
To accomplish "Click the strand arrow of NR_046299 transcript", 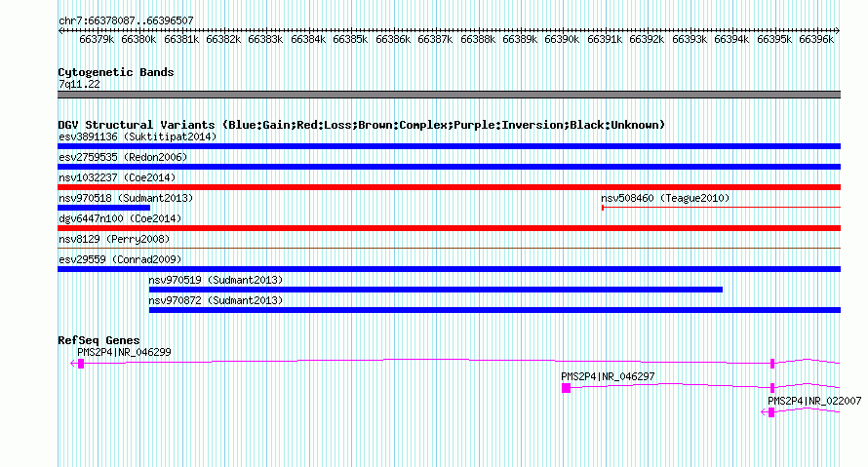I will (x=73, y=364).
